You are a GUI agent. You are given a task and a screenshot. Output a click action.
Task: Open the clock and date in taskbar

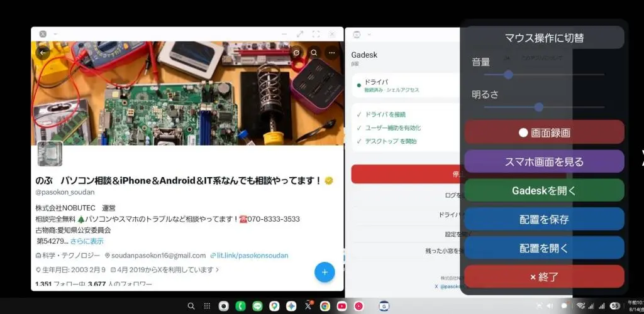(635, 306)
